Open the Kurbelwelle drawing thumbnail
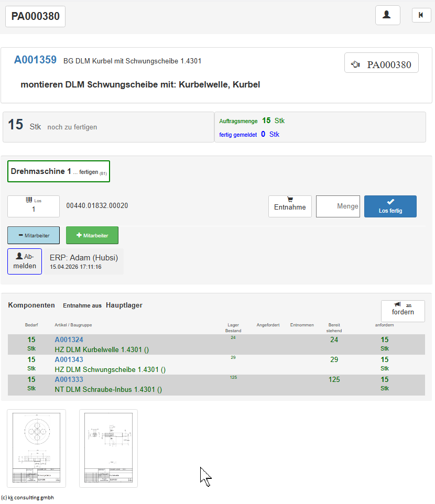Image resolution: width=435 pixels, height=504 pixels. 108,448
